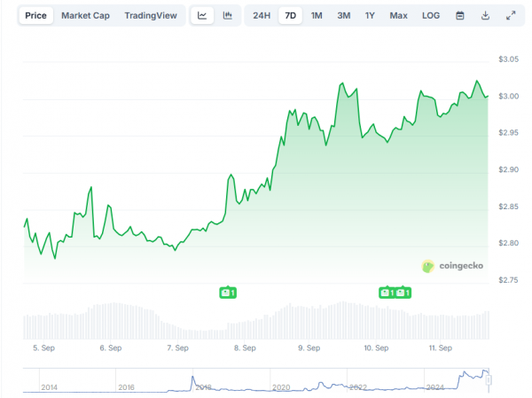Open the rightmost news marker near 10 Sep
532x398 pixels.
(x=403, y=292)
